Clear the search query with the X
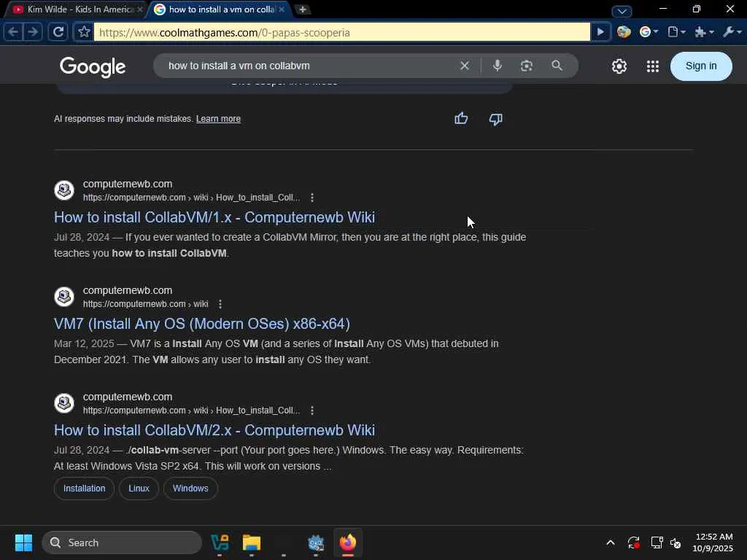This screenshot has height=560, width=747. tap(465, 66)
